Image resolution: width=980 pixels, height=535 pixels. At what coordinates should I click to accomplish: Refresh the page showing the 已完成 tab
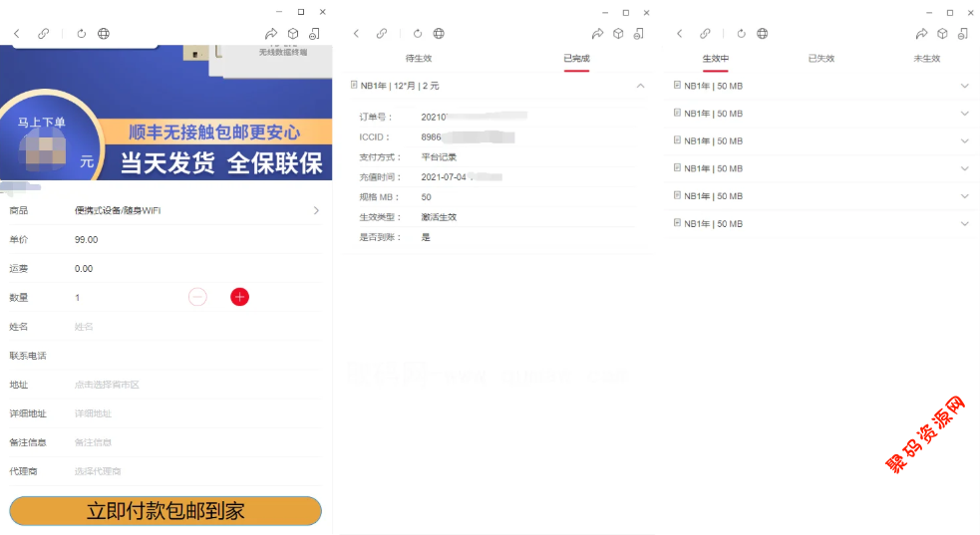417,34
